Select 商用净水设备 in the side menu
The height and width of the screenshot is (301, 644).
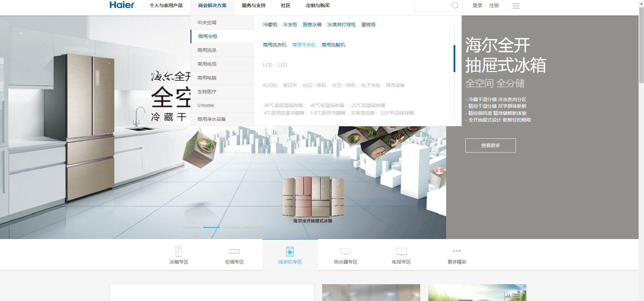pos(222,119)
